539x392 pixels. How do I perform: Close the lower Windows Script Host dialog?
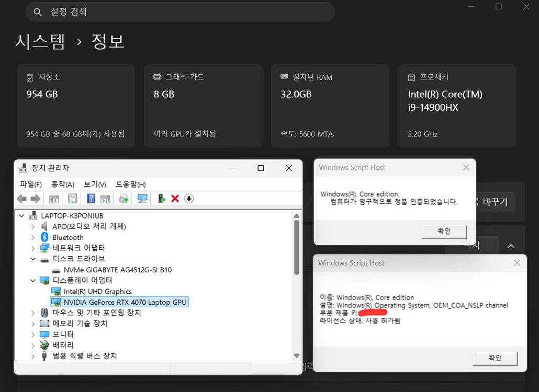pos(517,263)
